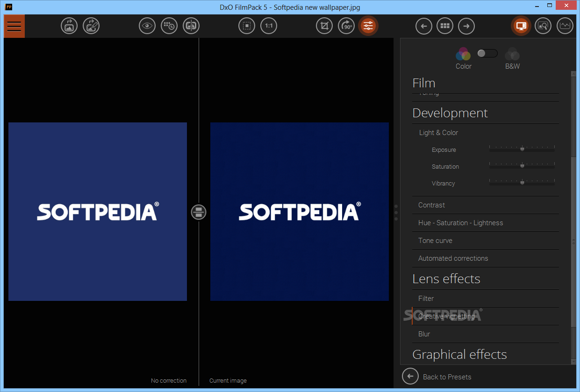
Task: Click the Back to Presets label
Action: 447,377
